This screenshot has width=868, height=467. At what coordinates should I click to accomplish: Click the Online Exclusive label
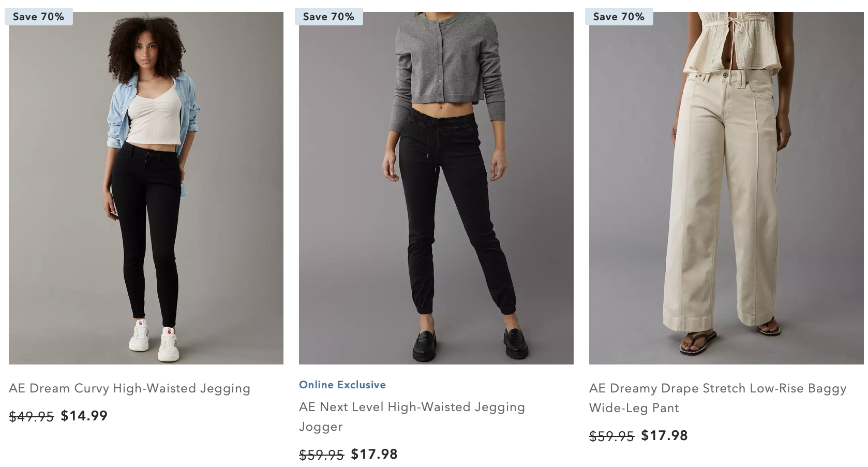[342, 385]
